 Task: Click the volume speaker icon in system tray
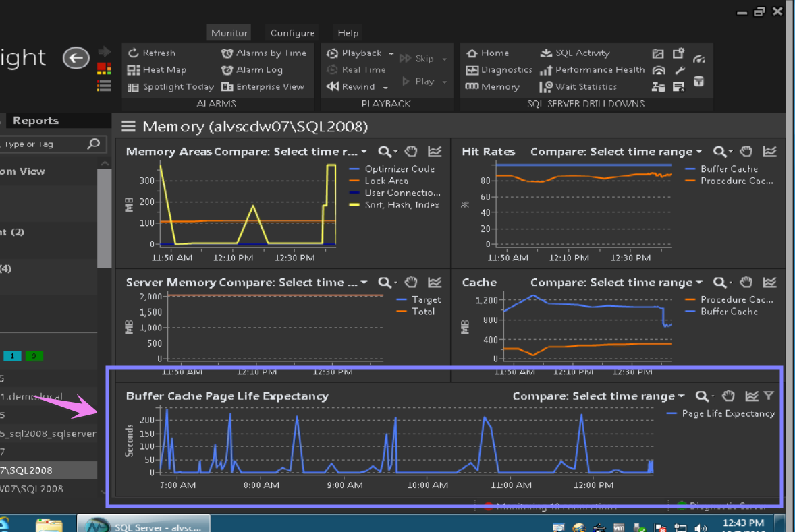[x=701, y=528]
